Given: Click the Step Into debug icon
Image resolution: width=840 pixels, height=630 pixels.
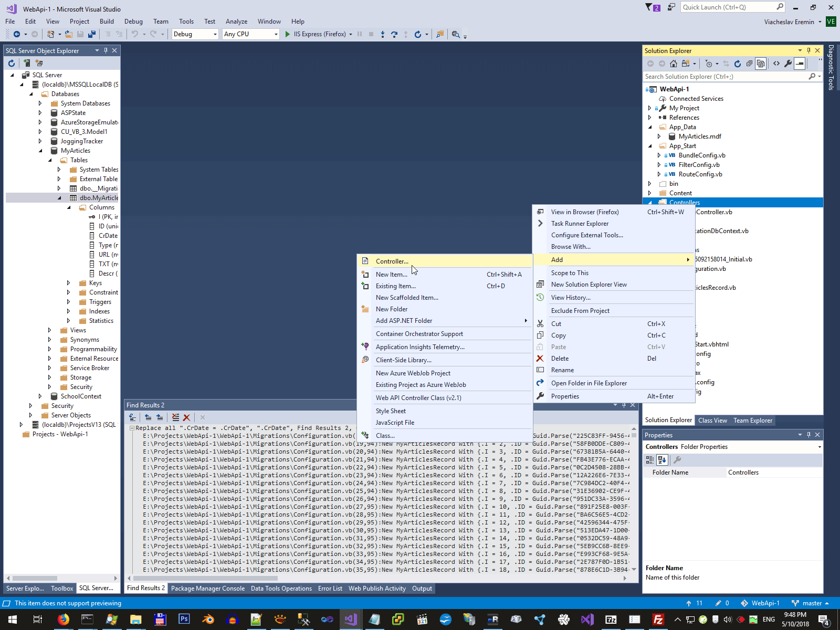Looking at the screenshot, I should coord(383,34).
